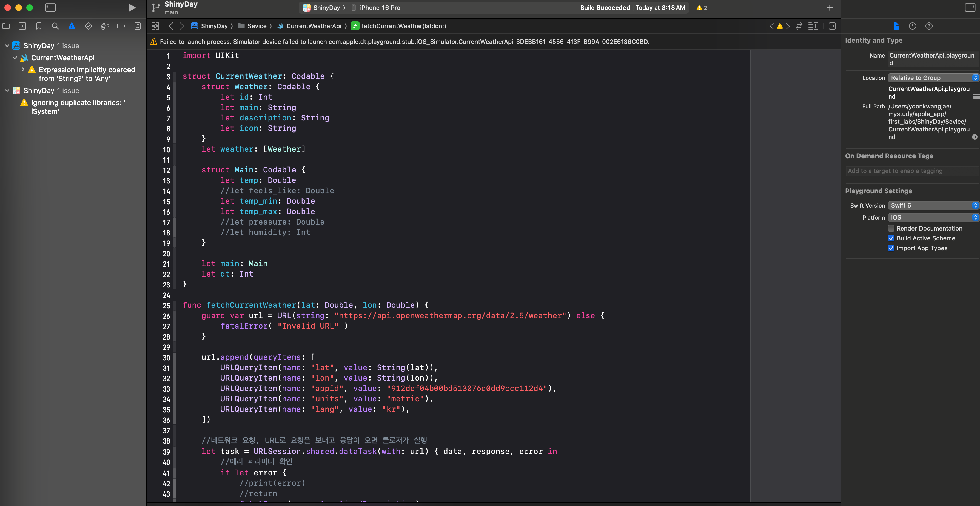The height and width of the screenshot is (506, 980).
Task: Open the library plus button
Action: 830,8
